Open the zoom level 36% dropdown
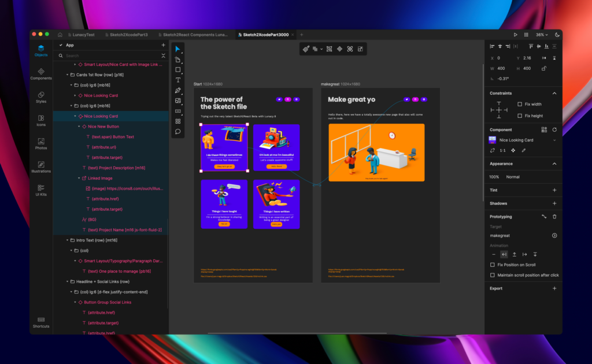 [542, 35]
